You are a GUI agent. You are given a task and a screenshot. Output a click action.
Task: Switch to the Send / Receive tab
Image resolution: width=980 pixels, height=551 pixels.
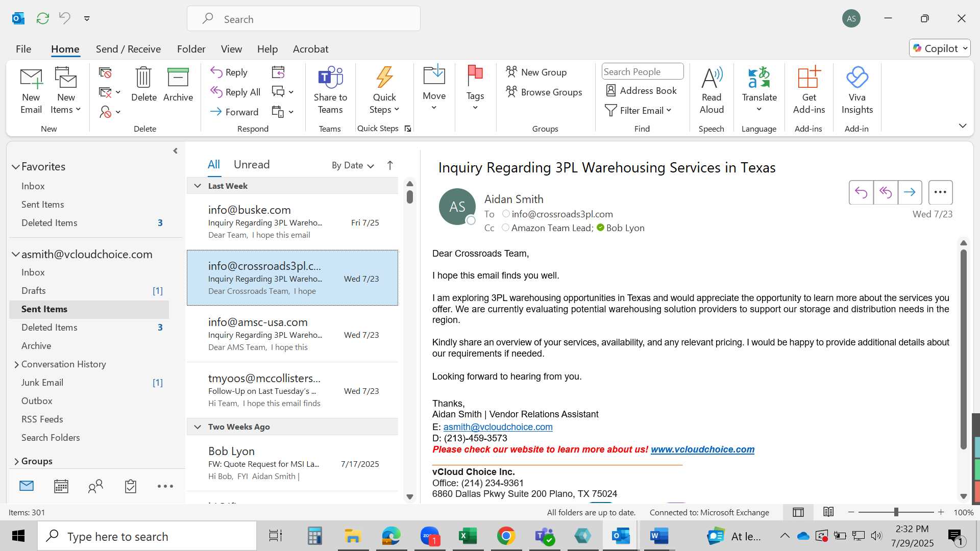[x=128, y=49]
